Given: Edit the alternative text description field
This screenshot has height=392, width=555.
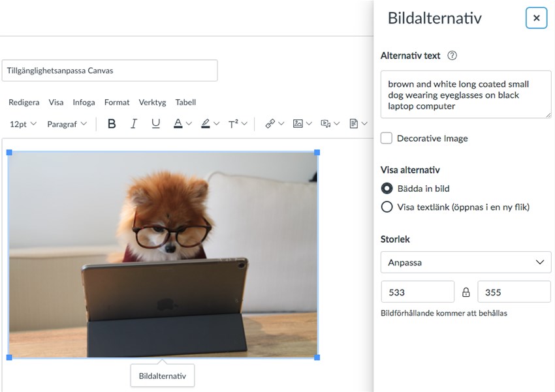Looking at the screenshot, I should (465, 95).
